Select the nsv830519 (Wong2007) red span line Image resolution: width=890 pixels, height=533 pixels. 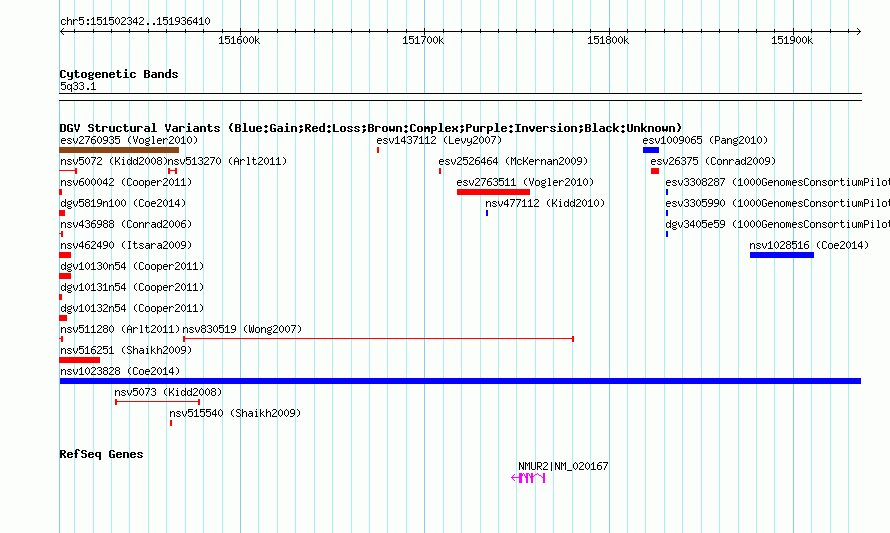pos(379,339)
